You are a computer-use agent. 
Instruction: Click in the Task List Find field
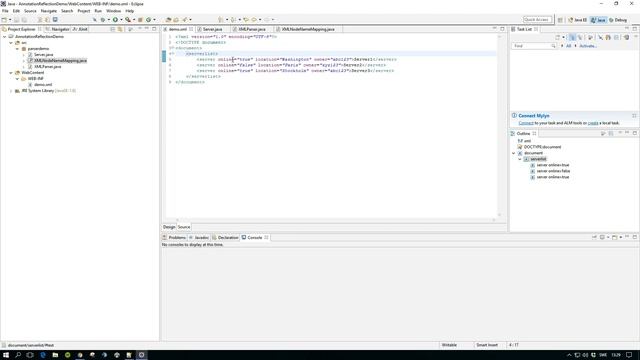coord(533,46)
